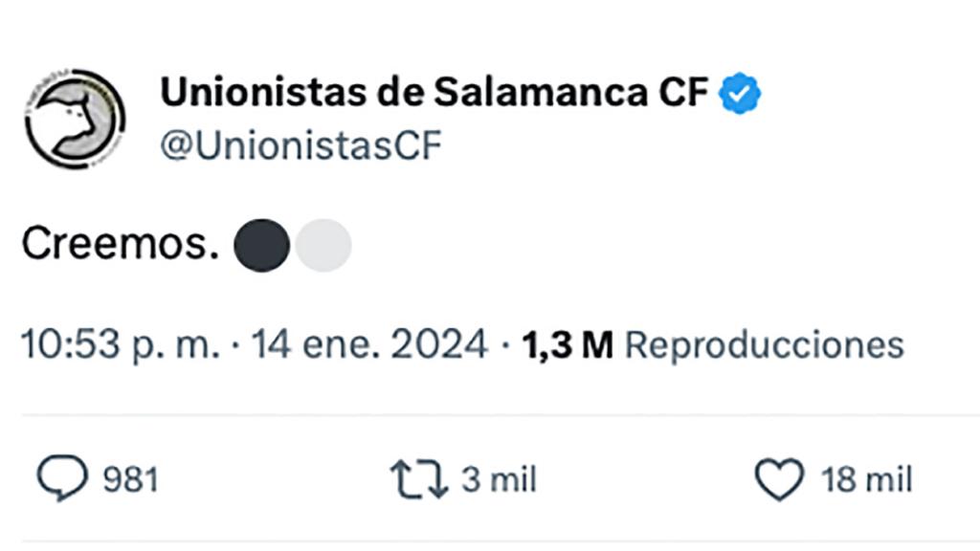Viewport: 980px width, 551px height.
Task: Click the white circle emoji
Action: pos(323,246)
